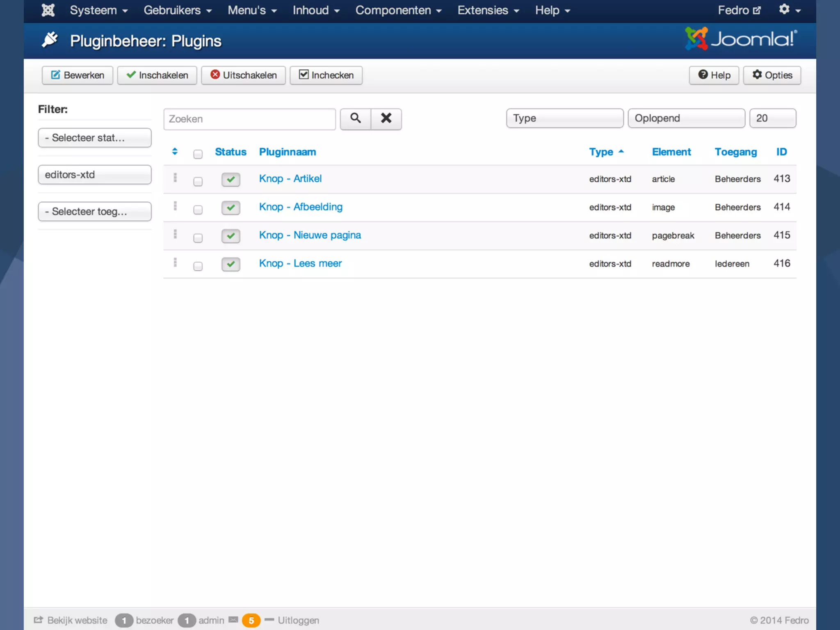Click the sort ordering arrows column icon
Screen dimensions: 840x630
click(x=175, y=152)
